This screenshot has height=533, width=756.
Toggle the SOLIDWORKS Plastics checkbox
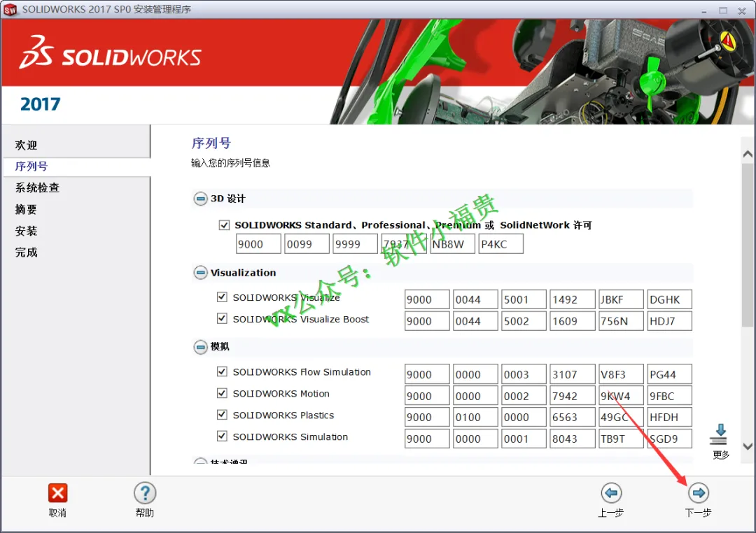pyautogui.click(x=222, y=415)
